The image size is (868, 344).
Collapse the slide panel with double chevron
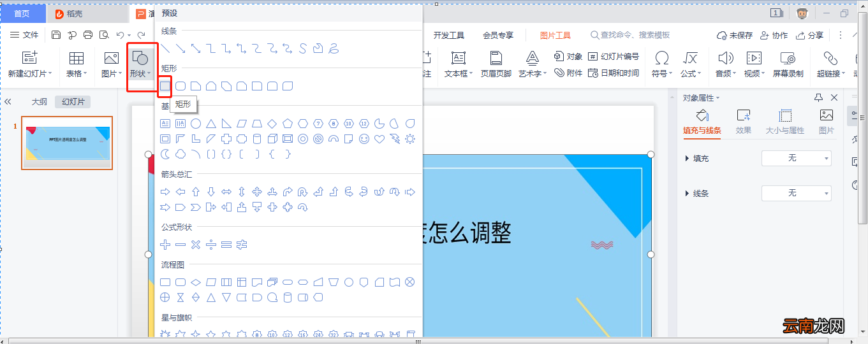click(x=8, y=101)
